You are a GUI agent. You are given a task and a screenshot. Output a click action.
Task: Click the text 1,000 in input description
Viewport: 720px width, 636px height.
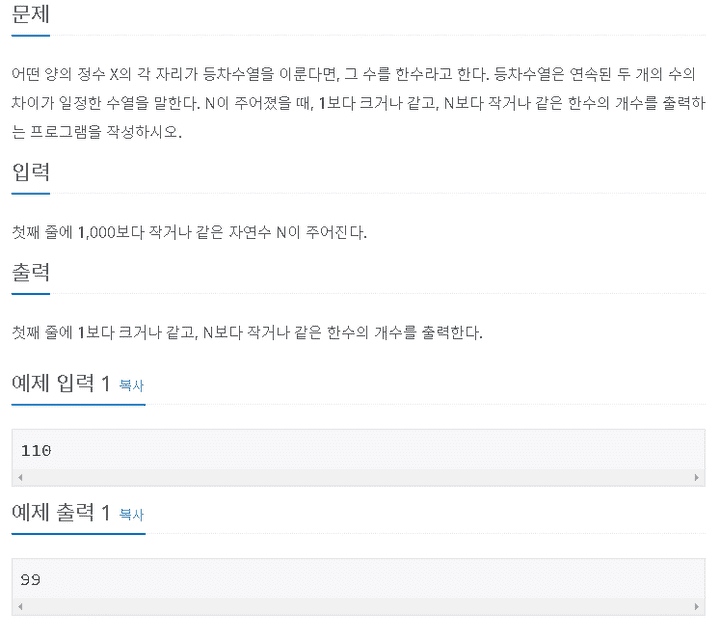[96, 232]
